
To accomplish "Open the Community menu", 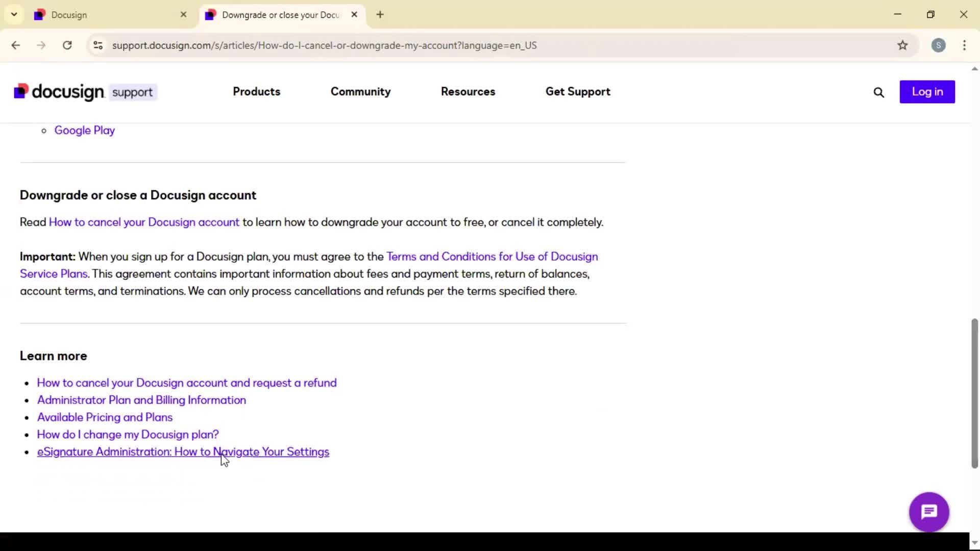I will [x=360, y=92].
